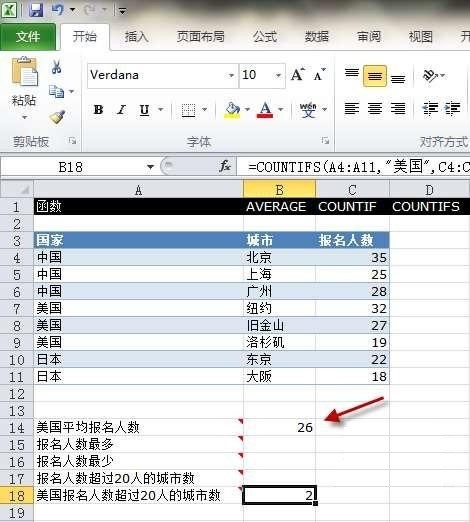Select the 洛杉矶 cell
The width and height of the screenshot is (470, 522).
click(279, 342)
